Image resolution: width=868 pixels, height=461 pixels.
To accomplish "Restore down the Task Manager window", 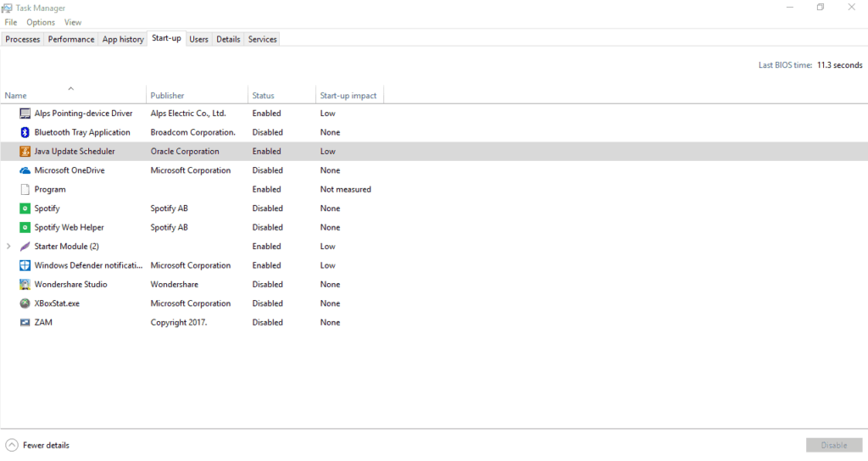I will coord(821,7).
